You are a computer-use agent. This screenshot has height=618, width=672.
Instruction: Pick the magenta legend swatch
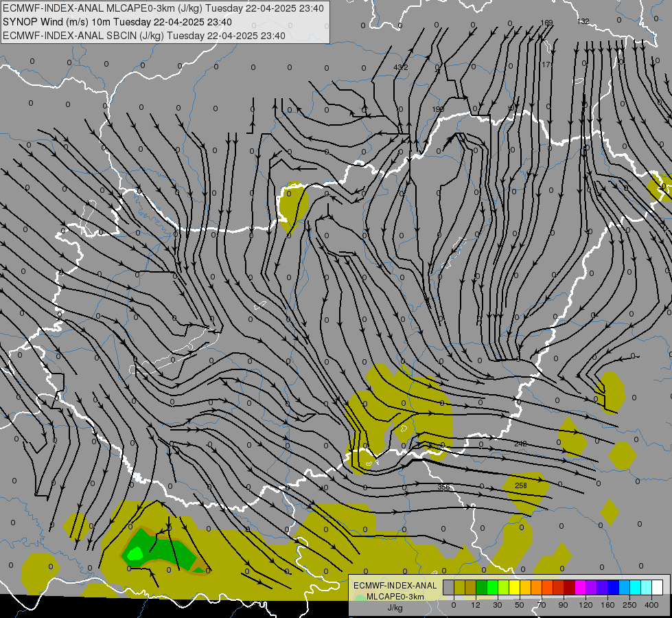tap(581, 587)
